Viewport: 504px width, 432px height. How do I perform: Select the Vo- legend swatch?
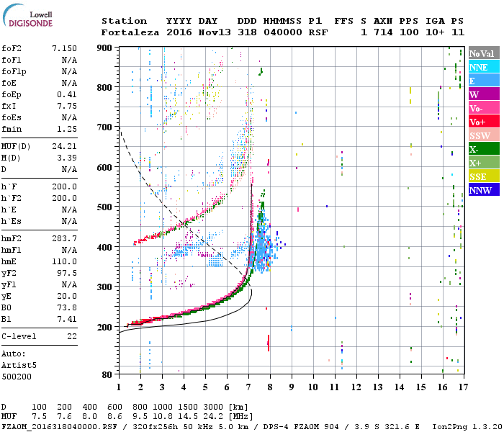484,108
